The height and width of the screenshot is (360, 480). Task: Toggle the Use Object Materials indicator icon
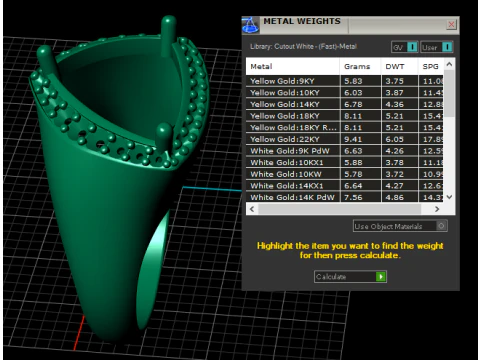point(441,226)
